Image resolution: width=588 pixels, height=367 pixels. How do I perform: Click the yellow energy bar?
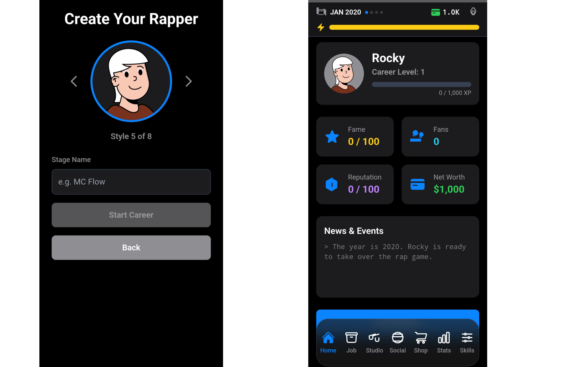pyautogui.click(x=404, y=27)
